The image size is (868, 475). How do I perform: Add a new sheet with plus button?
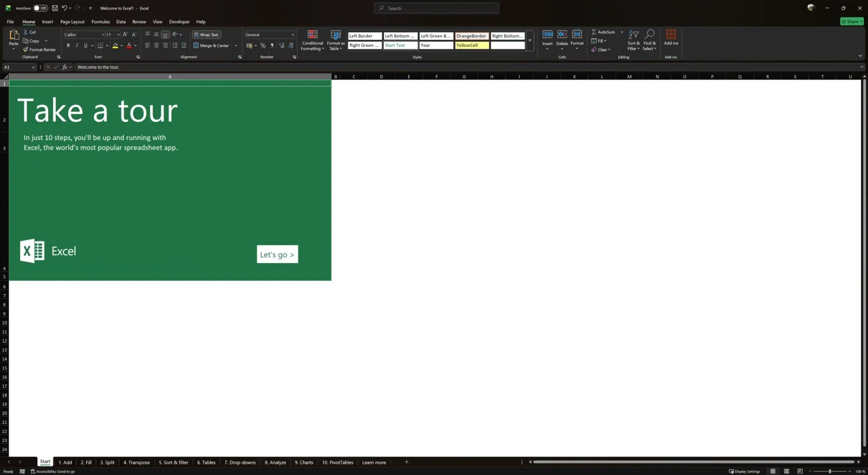[x=406, y=462]
